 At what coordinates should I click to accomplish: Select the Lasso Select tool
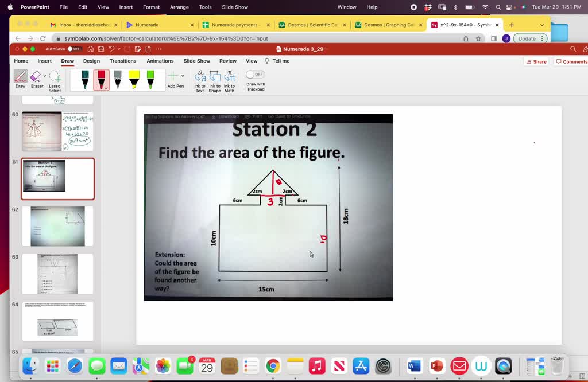[x=55, y=80]
